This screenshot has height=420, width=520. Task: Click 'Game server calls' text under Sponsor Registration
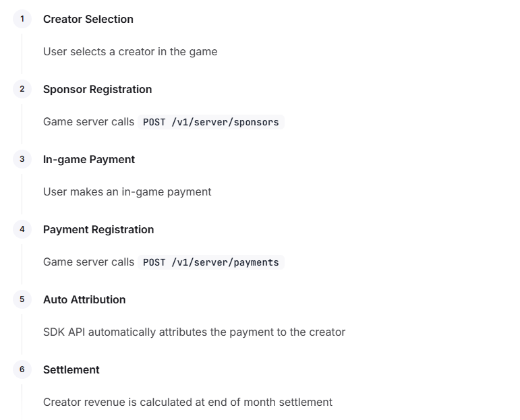point(88,121)
